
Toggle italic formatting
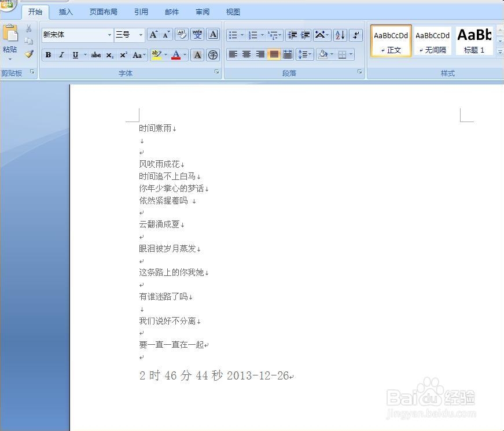pyautogui.click(x=61, y=55)
